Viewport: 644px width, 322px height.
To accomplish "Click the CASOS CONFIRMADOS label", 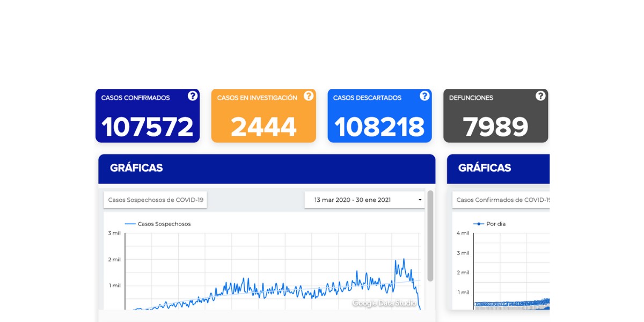I will pyautogui.click(x=136, y=98).
